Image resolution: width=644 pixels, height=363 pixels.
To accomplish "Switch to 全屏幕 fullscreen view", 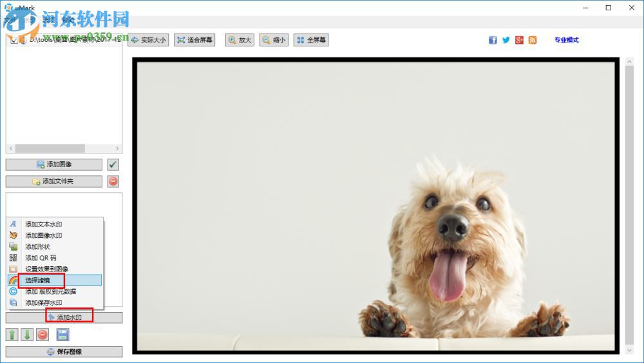I will [x=311, y=40].
